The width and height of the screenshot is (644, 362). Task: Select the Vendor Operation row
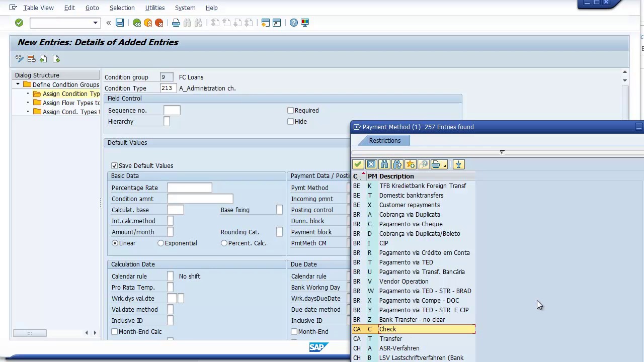(x=414, y=281)
